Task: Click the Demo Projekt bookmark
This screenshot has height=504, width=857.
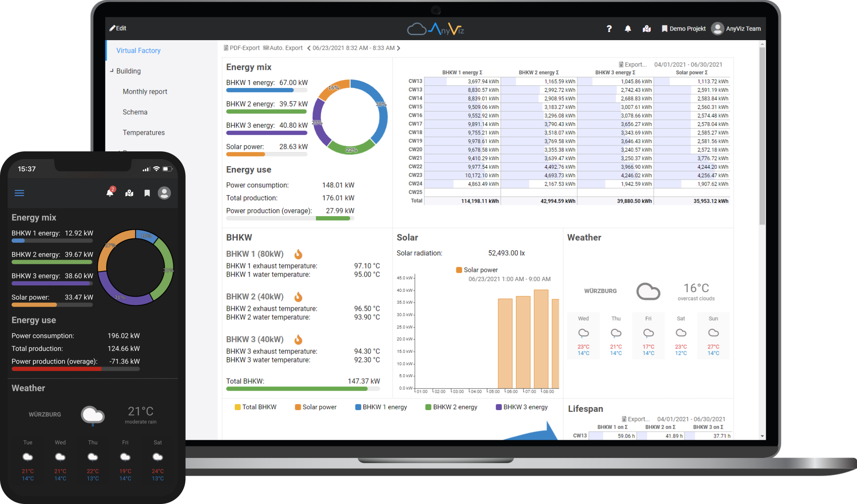Action: [683, 29]
